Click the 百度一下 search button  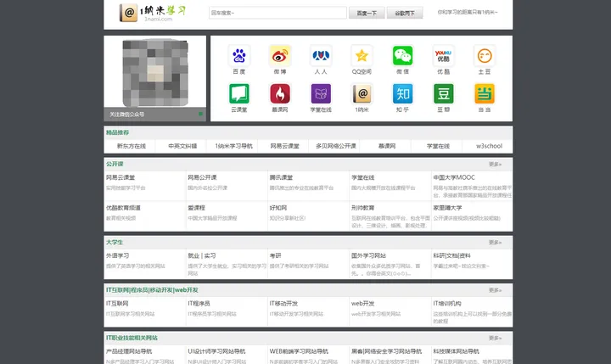click(367, 13)
